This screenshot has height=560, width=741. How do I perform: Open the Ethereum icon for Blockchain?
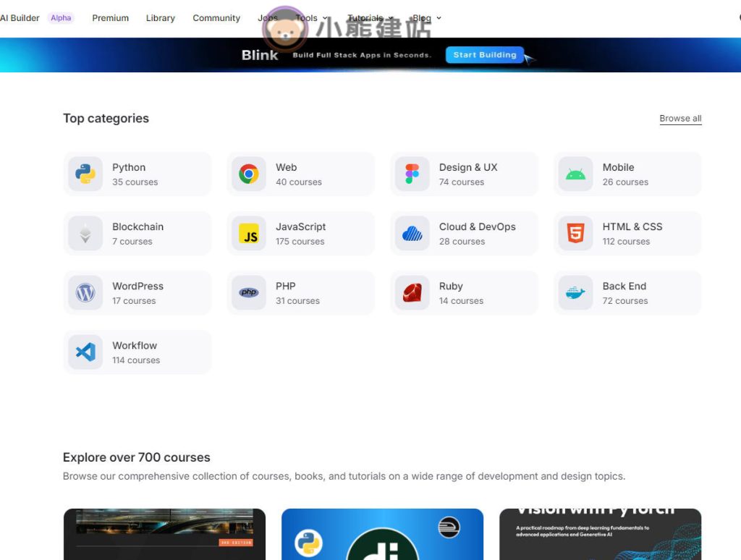85,234
